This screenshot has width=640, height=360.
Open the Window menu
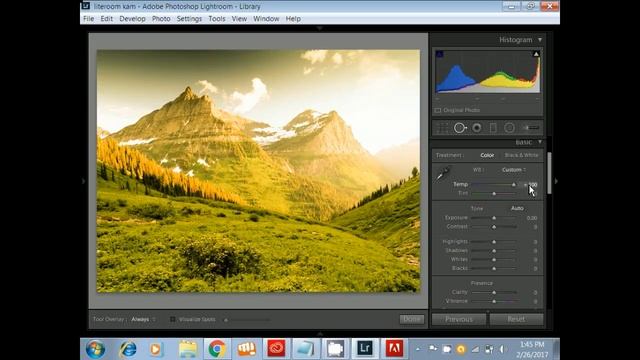click(266, 19)
